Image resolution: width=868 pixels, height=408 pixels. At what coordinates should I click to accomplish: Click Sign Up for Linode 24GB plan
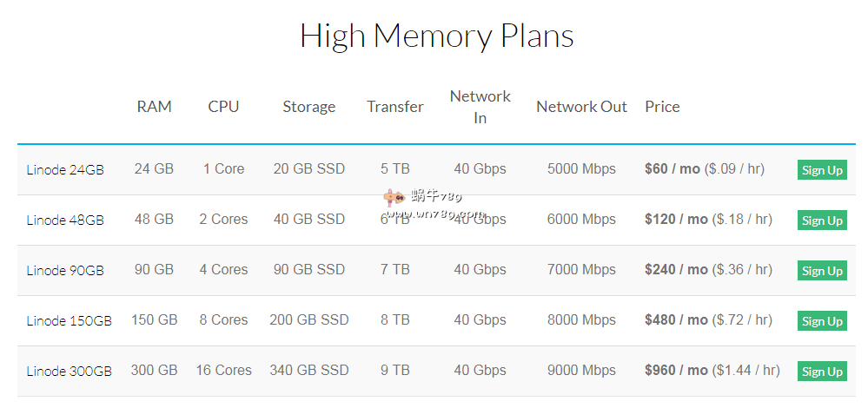pos(822,170)
